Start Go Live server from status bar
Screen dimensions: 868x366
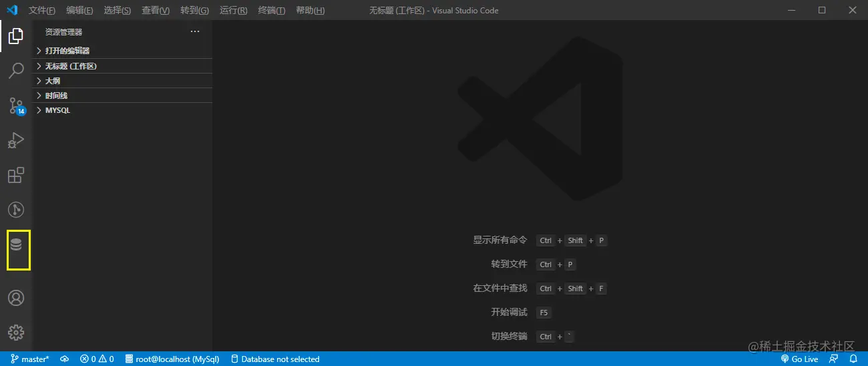pyautogui.click(x=799, y=359)
